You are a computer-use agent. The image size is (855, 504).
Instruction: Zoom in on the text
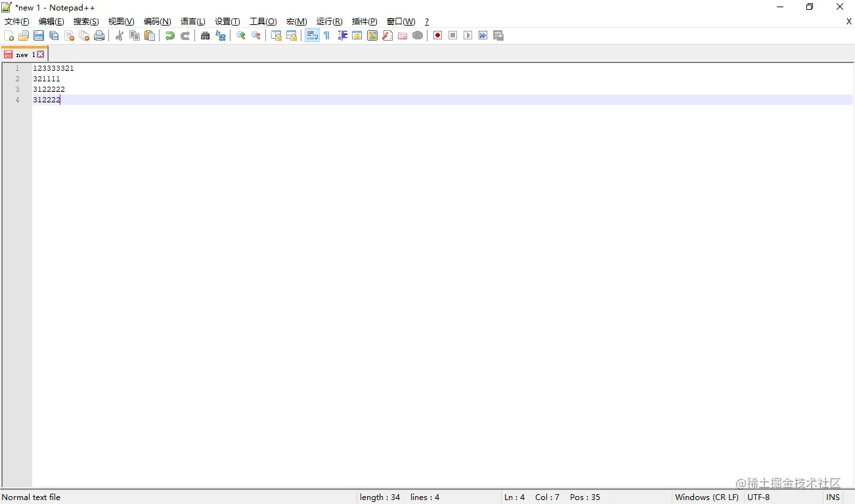pyautogui.click(x=240, y=35)
